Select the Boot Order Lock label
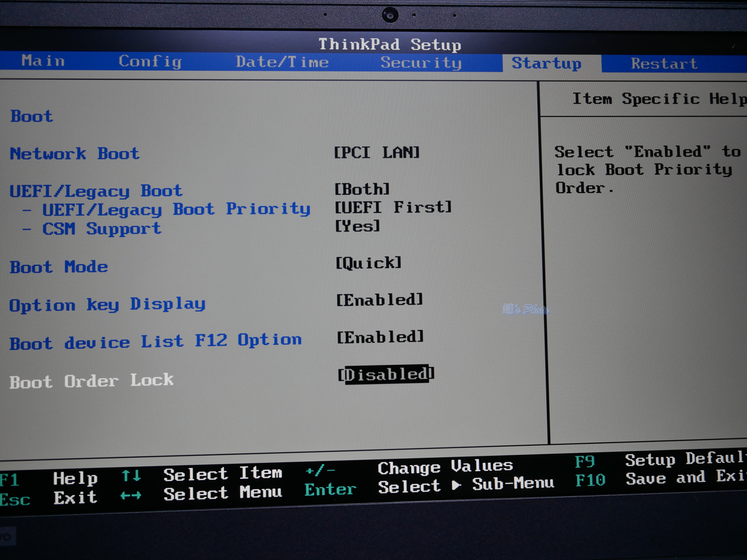 [x=91, y=381]
